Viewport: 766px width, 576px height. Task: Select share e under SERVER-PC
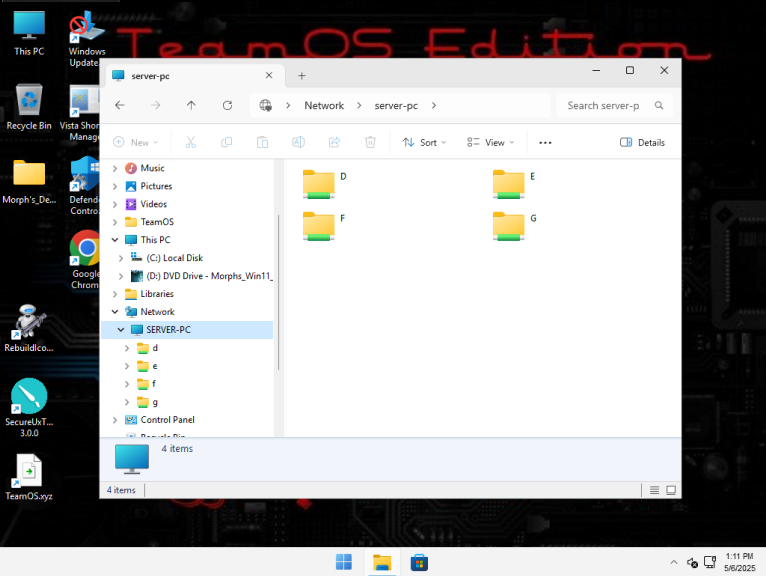click(154, 366)
